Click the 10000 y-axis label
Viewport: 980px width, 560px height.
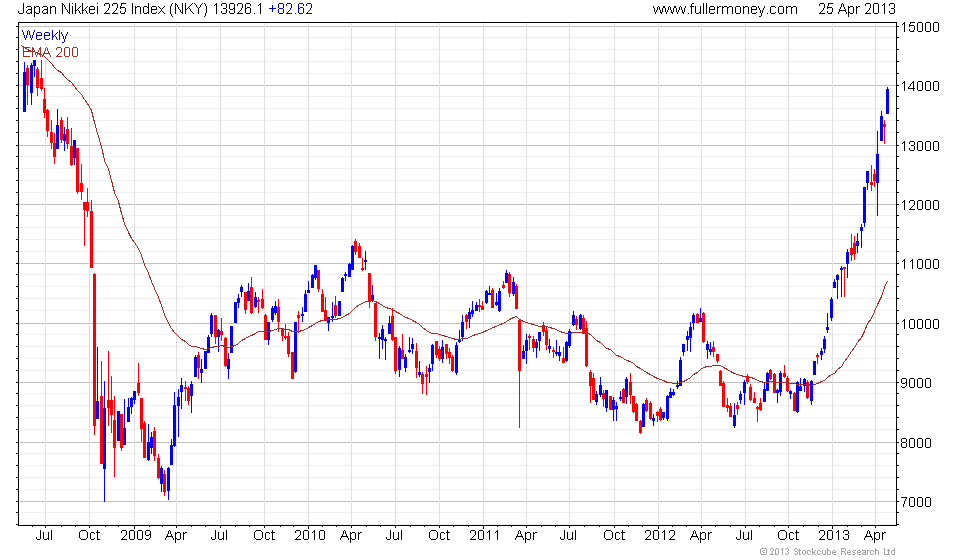coord(919,324)
